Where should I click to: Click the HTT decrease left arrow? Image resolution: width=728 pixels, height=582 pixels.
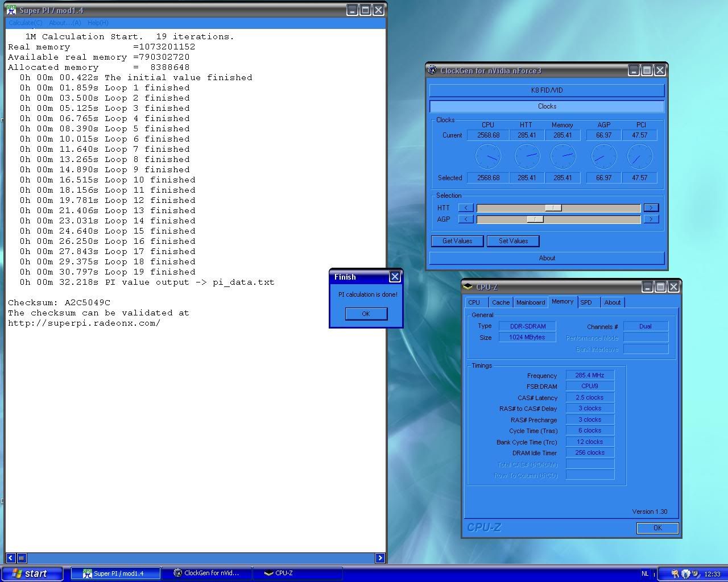466,208
